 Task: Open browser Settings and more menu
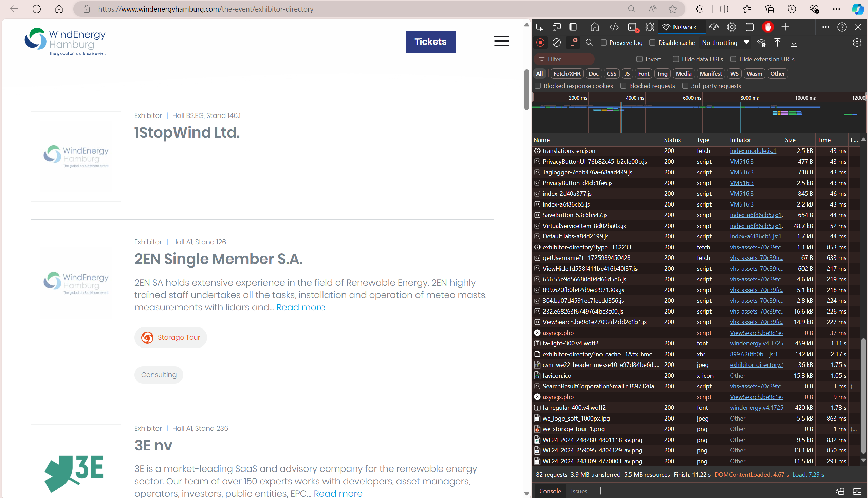pyautogui.click(x=836, y=9)
